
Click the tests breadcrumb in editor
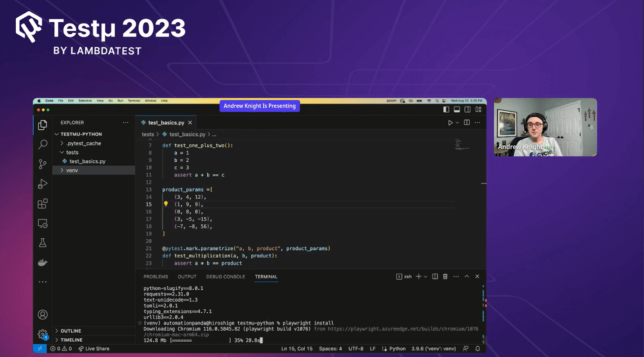(x=148, y=134)
